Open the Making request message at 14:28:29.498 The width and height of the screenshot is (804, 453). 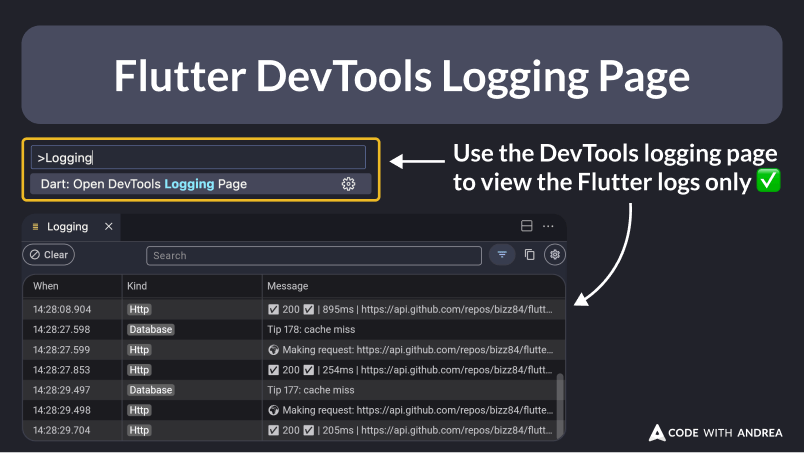(x=410, y=410)
